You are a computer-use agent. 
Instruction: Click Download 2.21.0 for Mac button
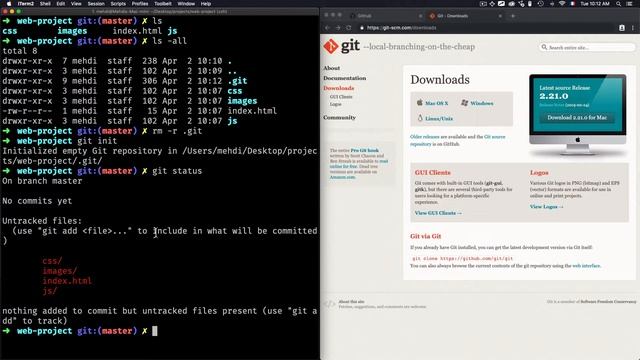577,118
